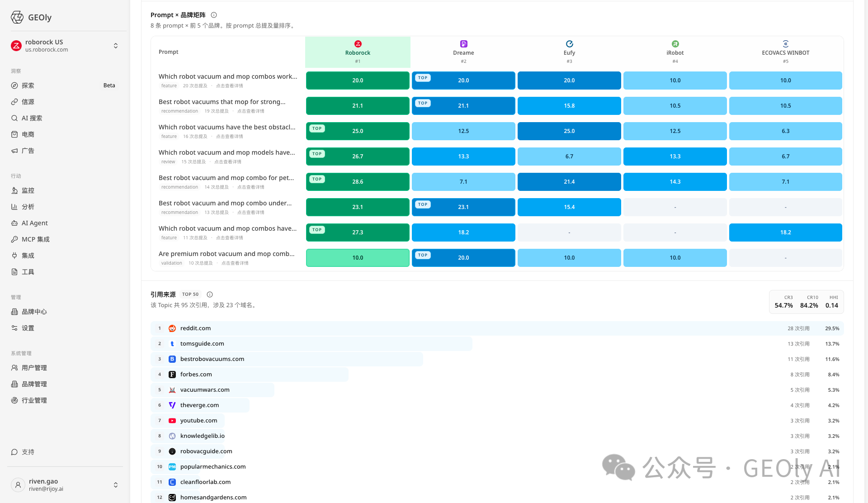Image resolution: width=868 pixels, height=503 pixels.
Task: Go to 品牌中心 in the sidebar
Action: click(65, 312)
